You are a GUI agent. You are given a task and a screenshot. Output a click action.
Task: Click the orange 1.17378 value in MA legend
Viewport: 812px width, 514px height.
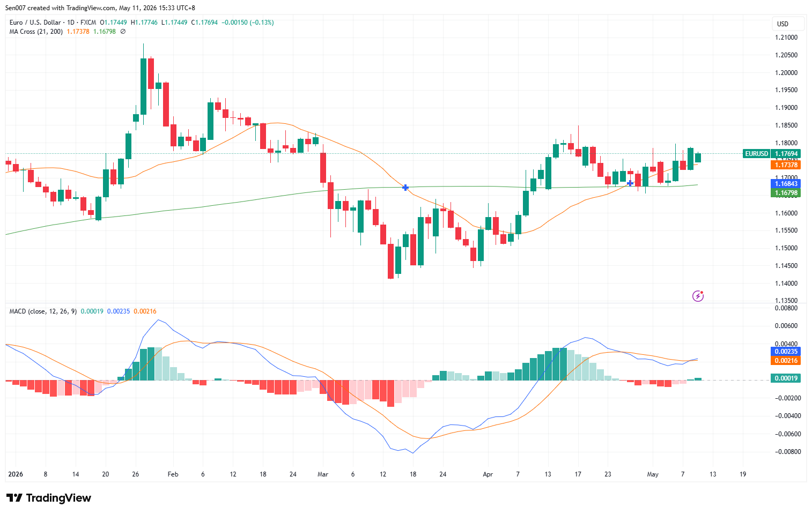(x=78, y=32)
